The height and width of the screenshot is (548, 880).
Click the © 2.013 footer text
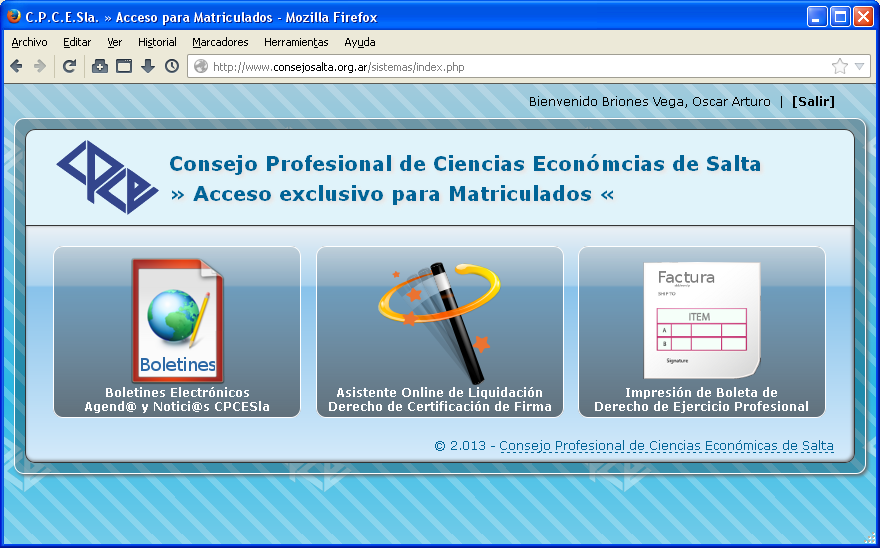(x=460, y=446)
